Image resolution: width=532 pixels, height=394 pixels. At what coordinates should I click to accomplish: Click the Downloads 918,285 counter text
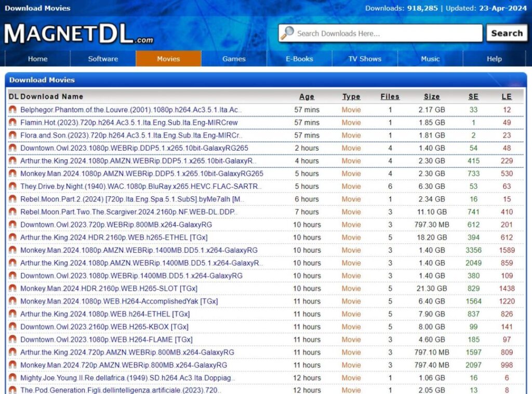click(402, 8)
